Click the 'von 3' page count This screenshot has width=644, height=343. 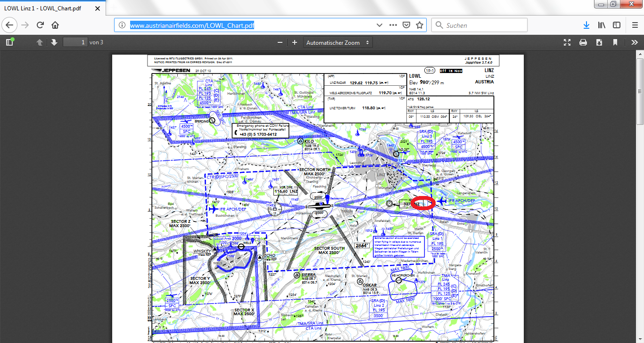coord(96,42)
